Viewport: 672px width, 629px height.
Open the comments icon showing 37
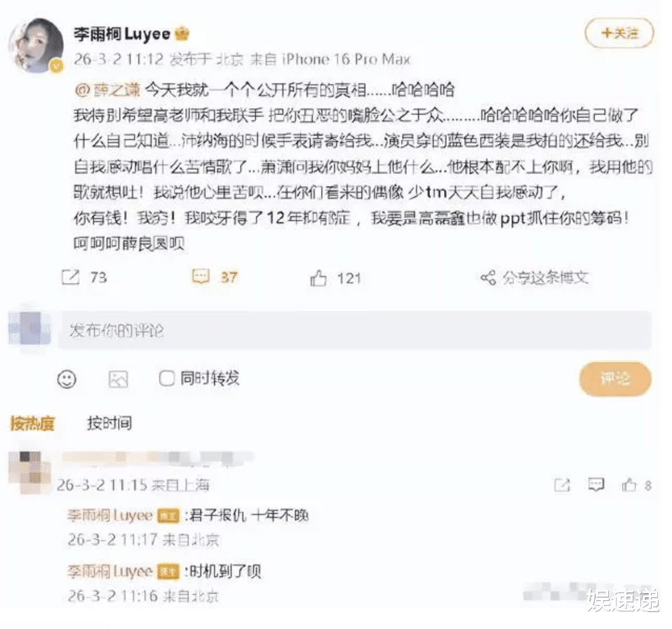201,277
